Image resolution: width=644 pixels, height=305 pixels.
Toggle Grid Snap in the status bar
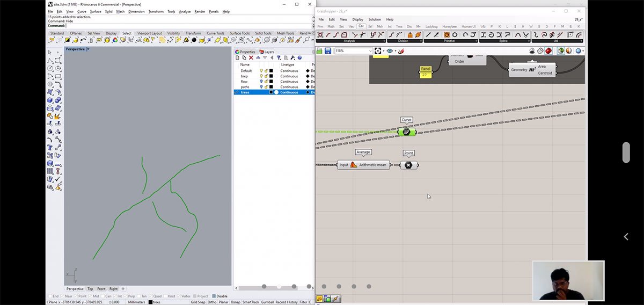click(x=197, y=302)
